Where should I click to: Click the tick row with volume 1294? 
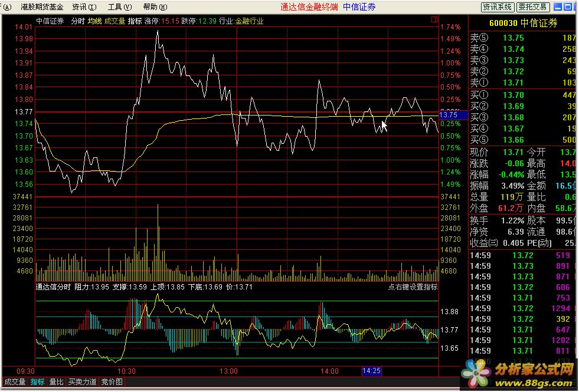(523, 309)
